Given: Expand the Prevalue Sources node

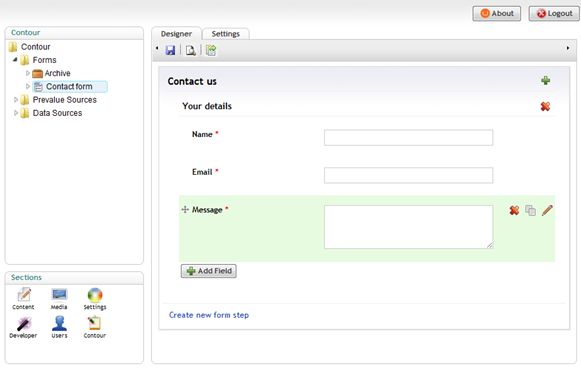Looking at the screenshot, I should tap(16, 100).
